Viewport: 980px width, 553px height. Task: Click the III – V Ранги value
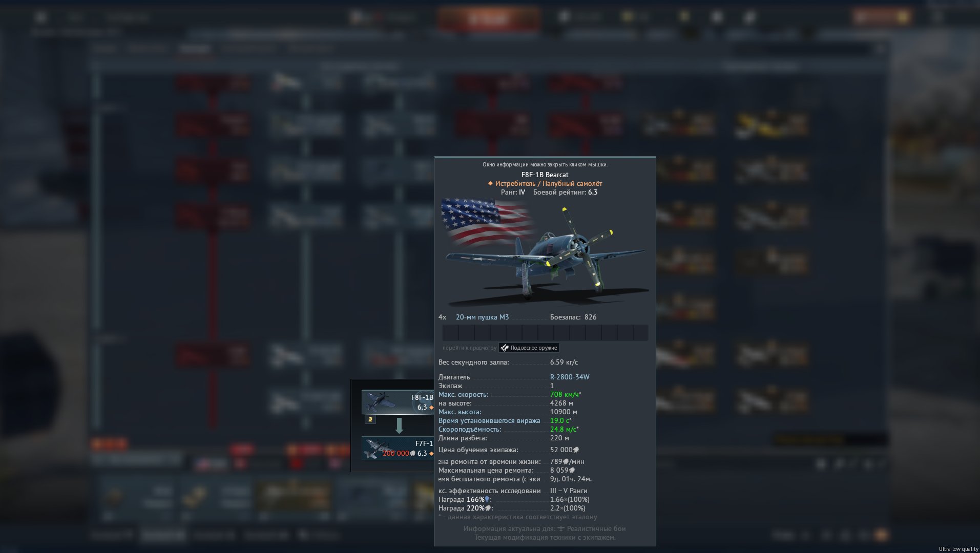click(569, 491)
